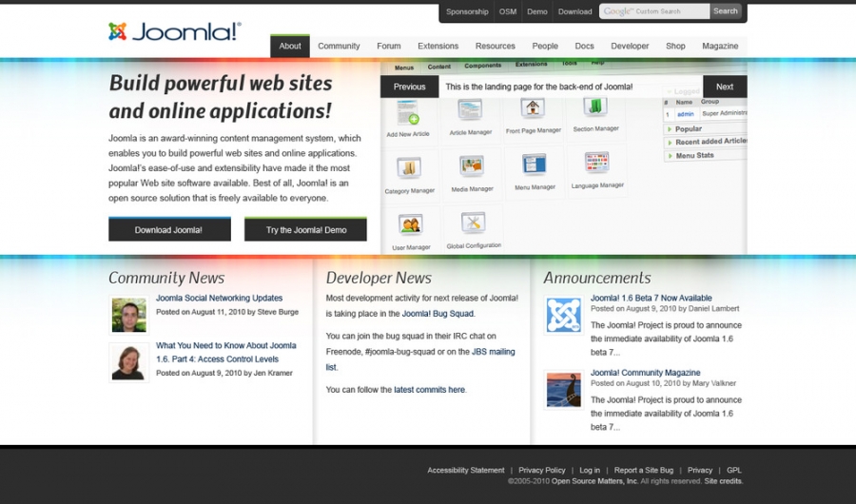Click the Demo link in top bar
Viewport: 856px width, 504px height.
tap(537, 11)
